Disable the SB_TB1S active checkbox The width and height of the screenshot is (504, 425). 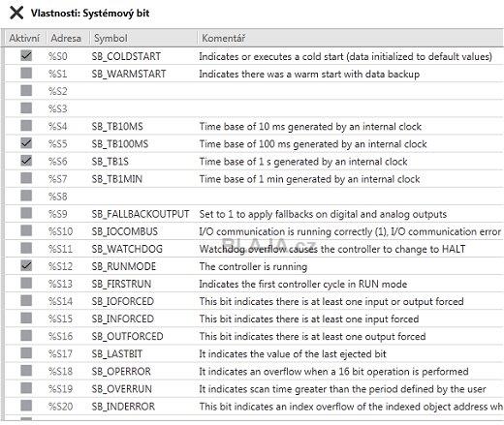click(x=26, y=160)
